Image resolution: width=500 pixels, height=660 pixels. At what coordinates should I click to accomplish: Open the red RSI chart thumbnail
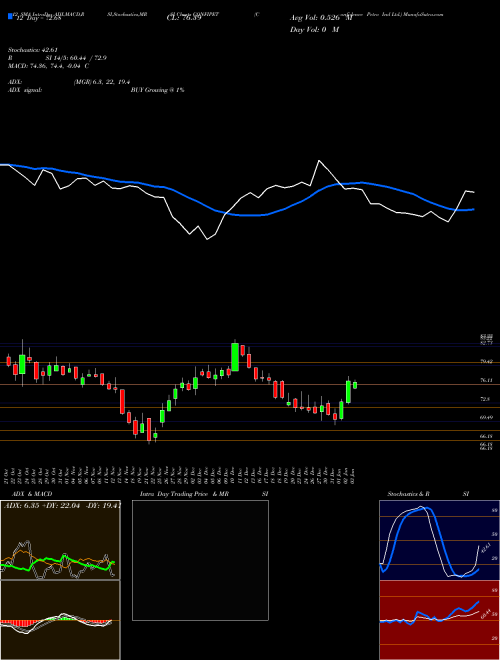pyautogui.click(x=440, y=620)
